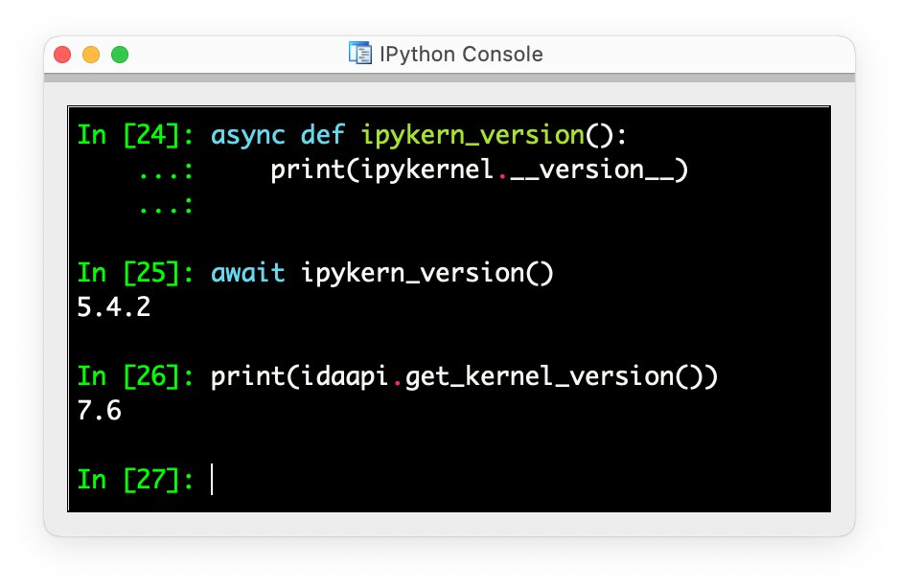Click the 'await ipykern_version()' command
Viewport: 899px width, 588px height.
pyautogui.click(x=381, y=273)
